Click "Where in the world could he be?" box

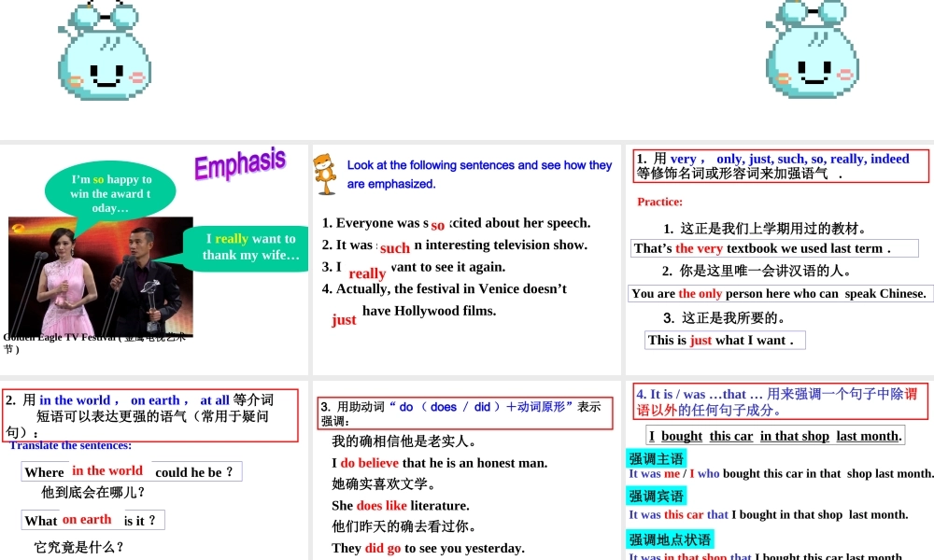click(132, 471)
